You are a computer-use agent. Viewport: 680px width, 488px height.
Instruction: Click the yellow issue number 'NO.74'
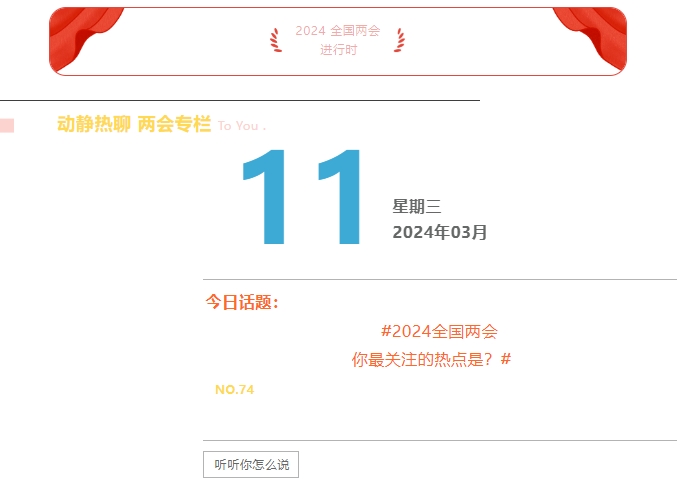[x=234, y=389]
